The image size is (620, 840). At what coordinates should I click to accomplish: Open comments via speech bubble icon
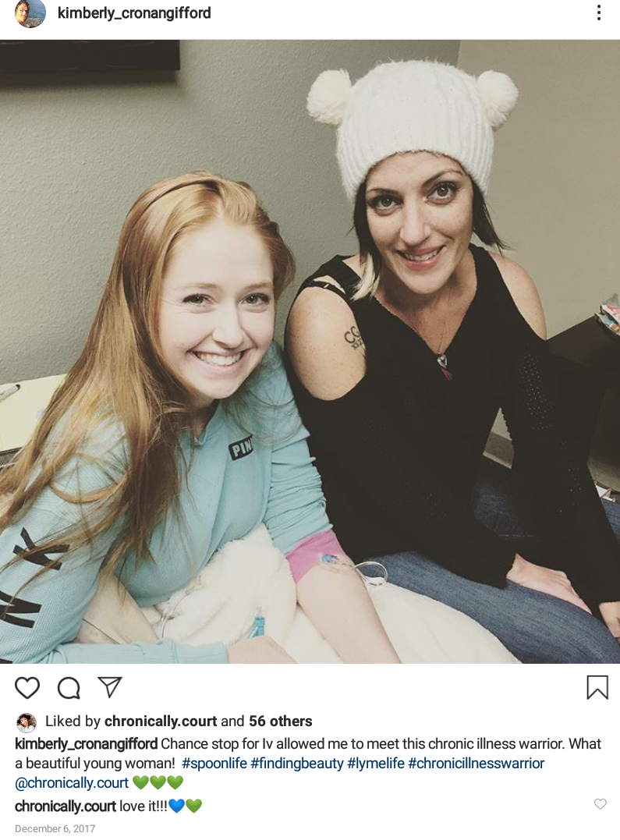tap(69, 688)
